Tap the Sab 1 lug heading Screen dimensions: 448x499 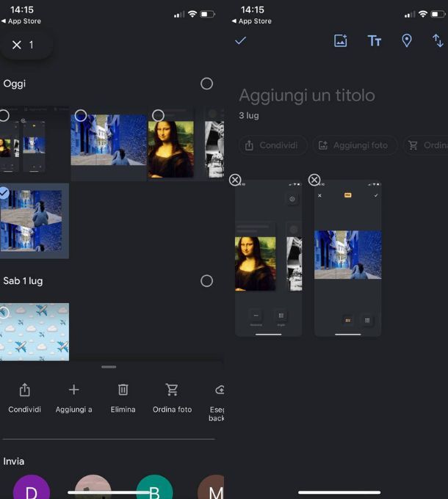pyautogui.click(x=23, y=281)
